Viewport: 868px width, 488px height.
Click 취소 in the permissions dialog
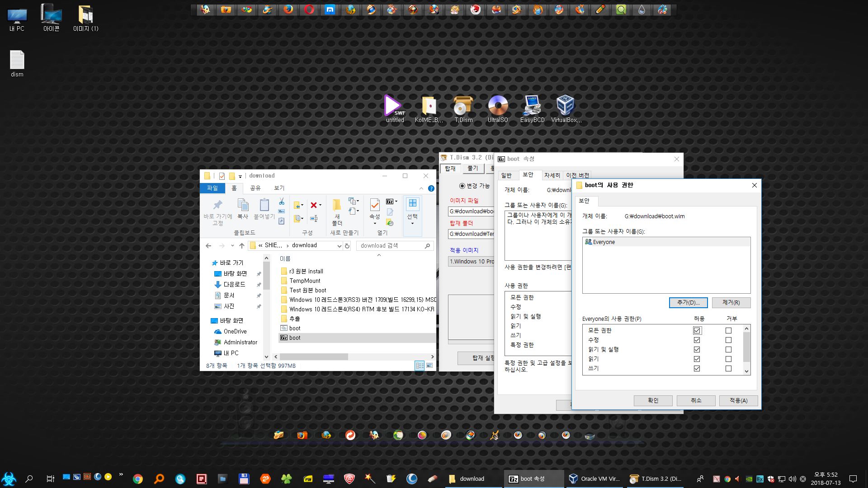(x=696, y=401)
